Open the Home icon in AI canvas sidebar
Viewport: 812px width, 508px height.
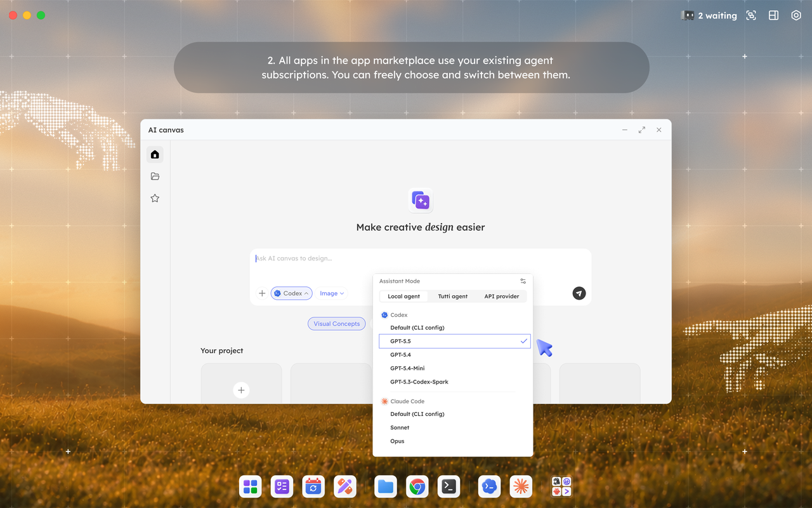[x=155, y=154]
